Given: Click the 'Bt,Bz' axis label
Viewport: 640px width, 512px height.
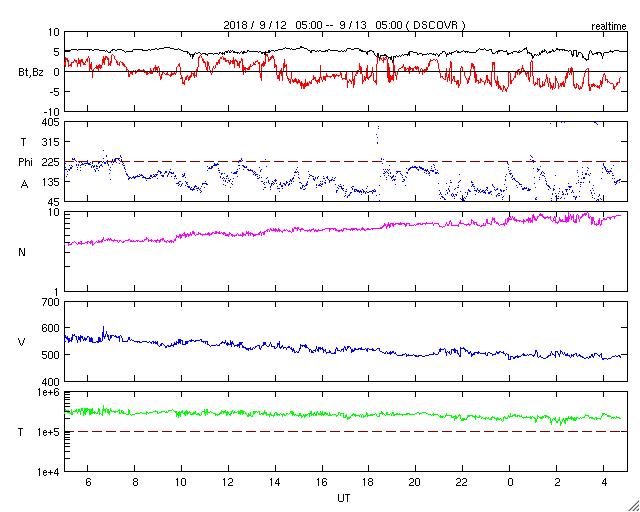Looking at the screenshot, I should 31,73.
